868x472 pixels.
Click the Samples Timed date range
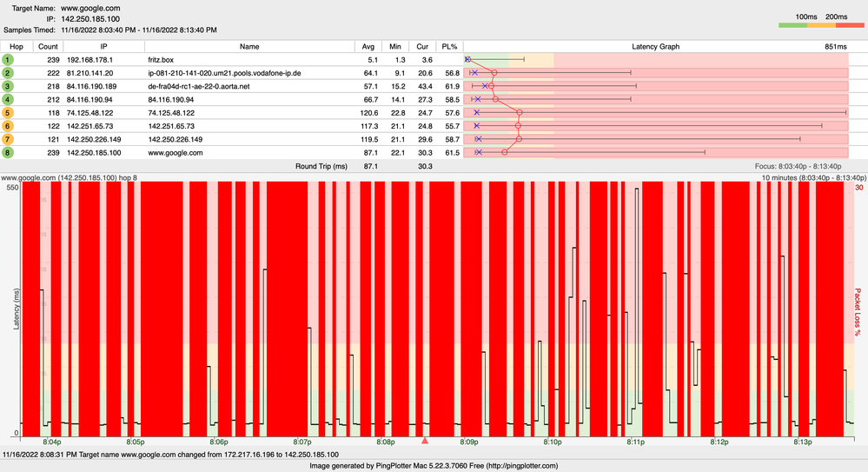tap(139, 30)
